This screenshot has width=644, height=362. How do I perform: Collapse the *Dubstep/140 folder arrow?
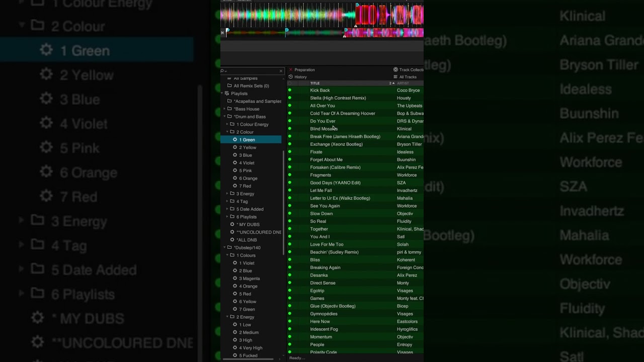223,247
